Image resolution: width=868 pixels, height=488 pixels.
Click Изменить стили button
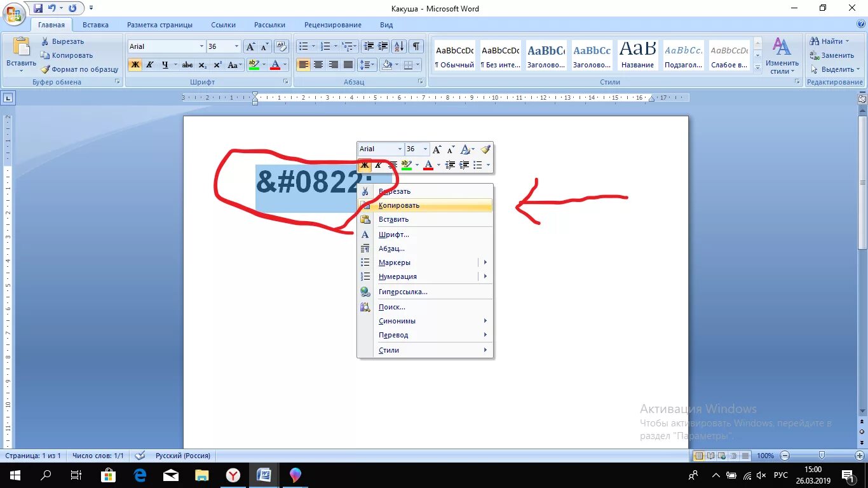(782, 56)
